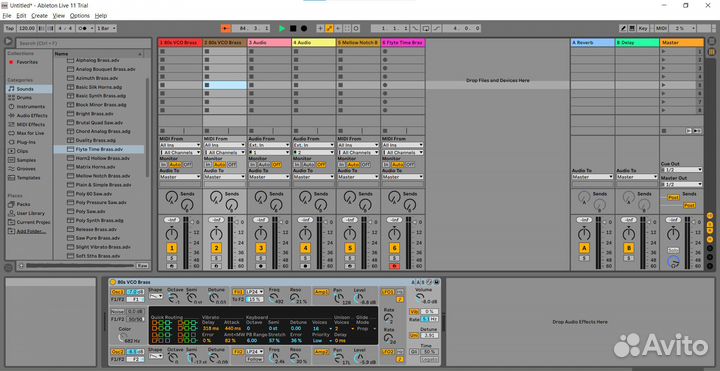Disarm track 6 record arm button

click(x=394, y=266)
